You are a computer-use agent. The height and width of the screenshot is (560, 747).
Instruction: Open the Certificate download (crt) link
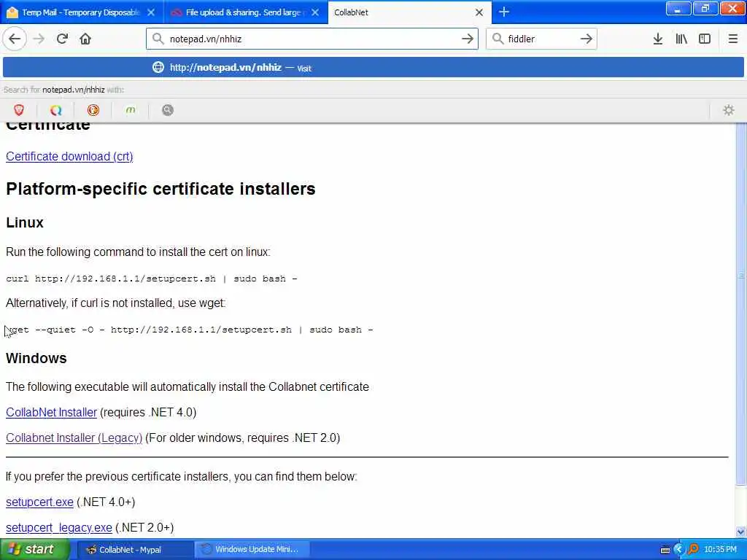(x=69, y=157)
